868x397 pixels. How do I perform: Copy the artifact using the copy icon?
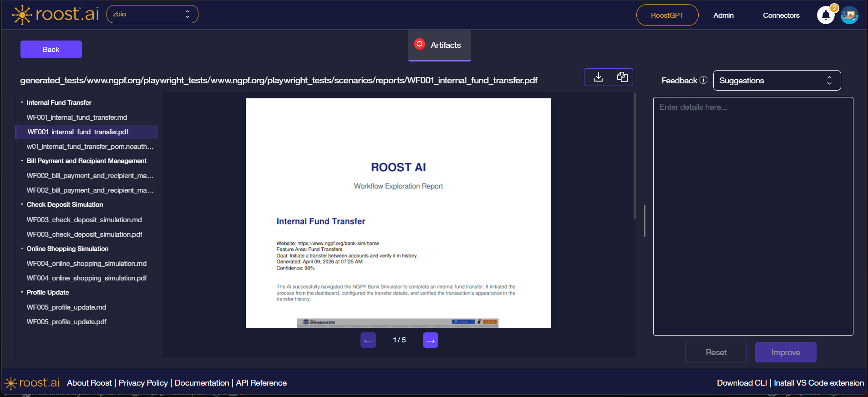[622, 77]
